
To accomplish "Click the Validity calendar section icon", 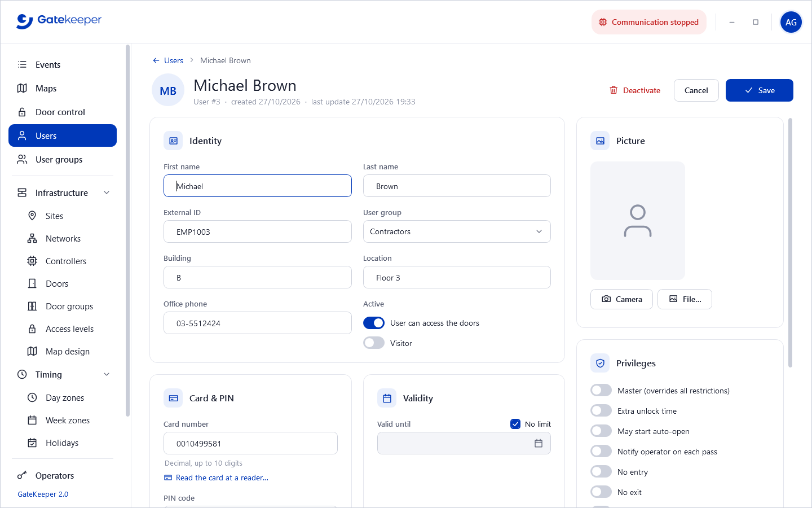I will point(387,398).
